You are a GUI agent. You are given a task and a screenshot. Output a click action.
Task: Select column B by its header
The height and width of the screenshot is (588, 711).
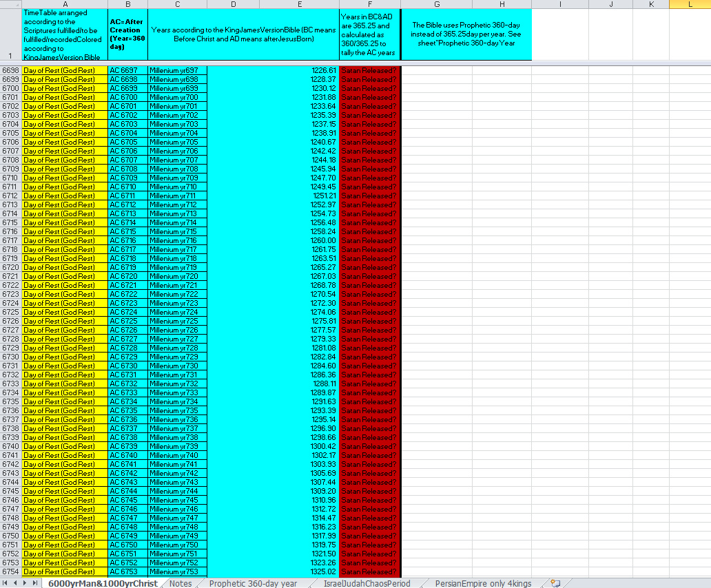(x=128, y=4)
